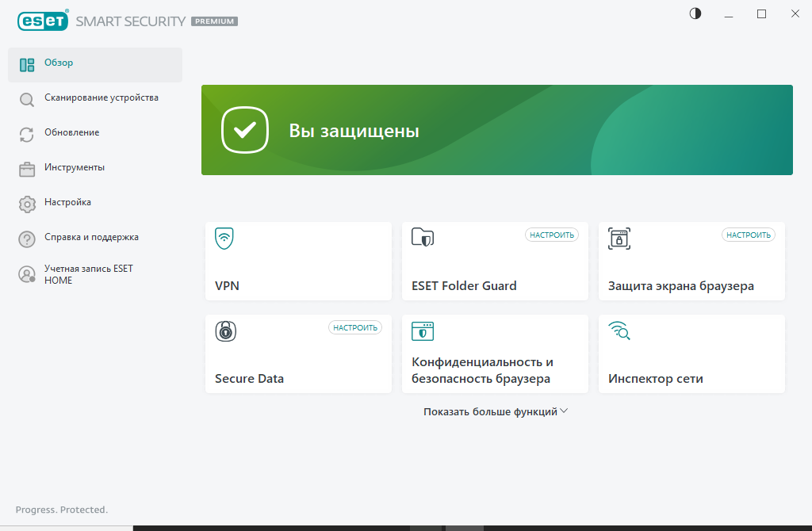Click the VPN shield icon
Viewport: 812px width, 531px height.
pyautogui.click(x=224, y=238)
